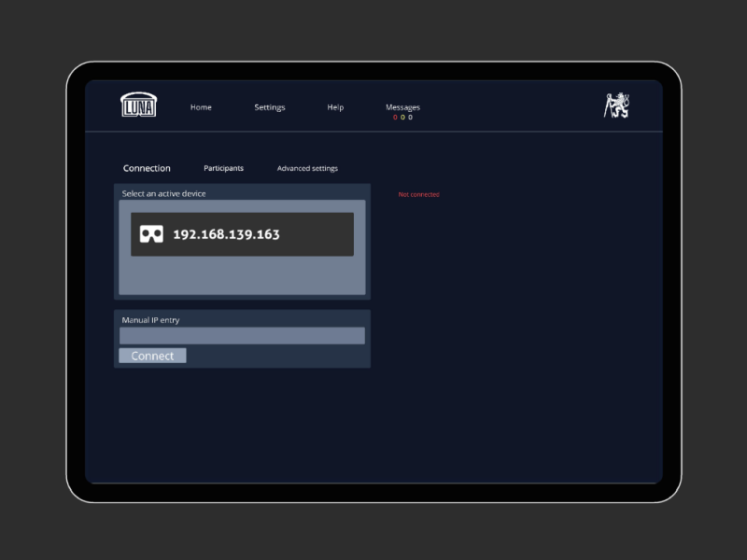Click the LUNA logo icon

(x=138, y=105)
